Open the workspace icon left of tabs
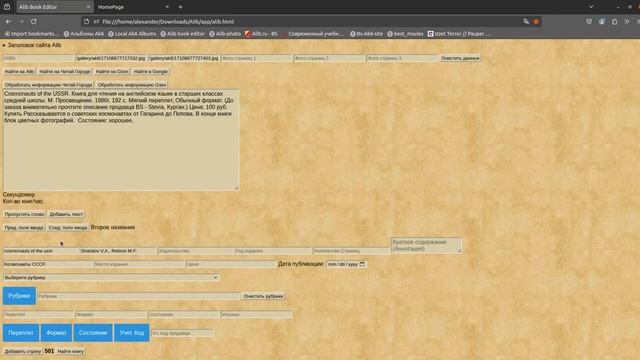Image resolution: width=640 pixels, height=360 pixels. pyautogui.click(x=7, y=7)
